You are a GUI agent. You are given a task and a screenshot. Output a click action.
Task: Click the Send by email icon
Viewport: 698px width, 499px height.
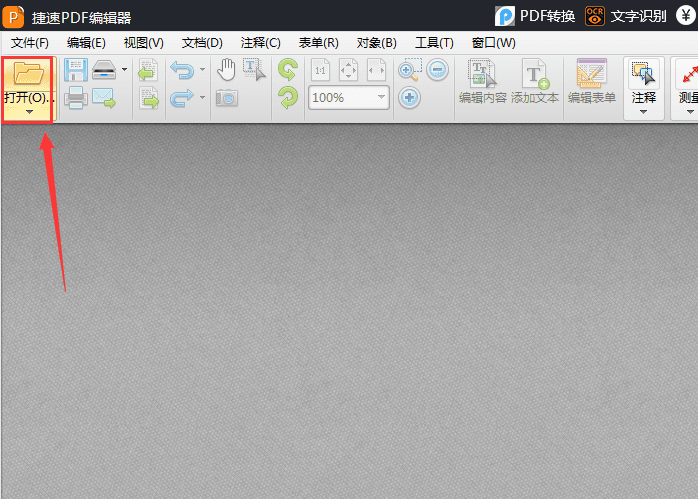tap(104, 98)
